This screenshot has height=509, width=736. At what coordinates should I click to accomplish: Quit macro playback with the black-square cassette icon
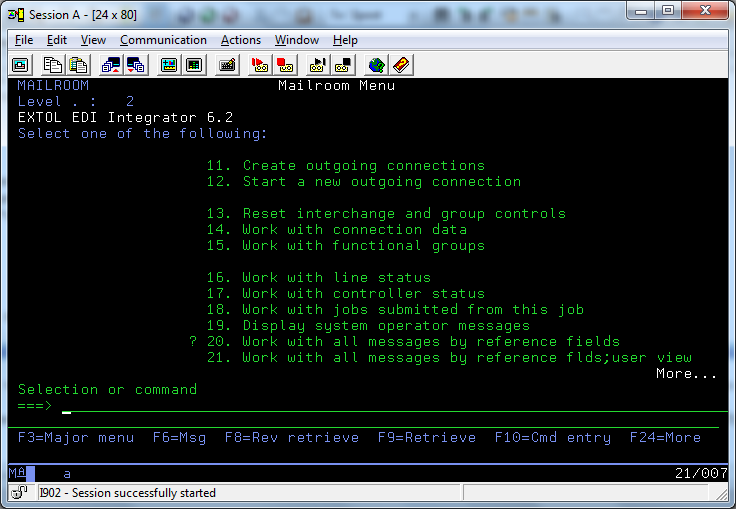(x=343, y=65)
